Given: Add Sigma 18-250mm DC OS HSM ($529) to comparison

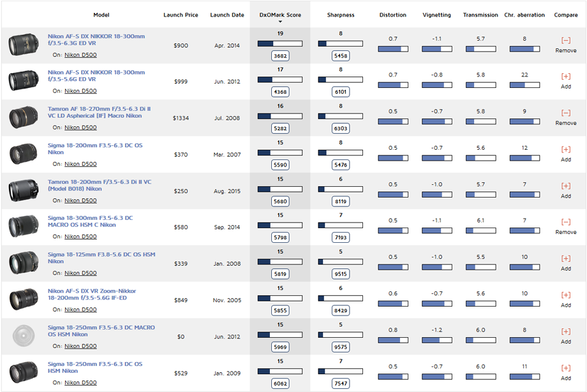Looking at the screenshot, I should (x=566, y=372).
